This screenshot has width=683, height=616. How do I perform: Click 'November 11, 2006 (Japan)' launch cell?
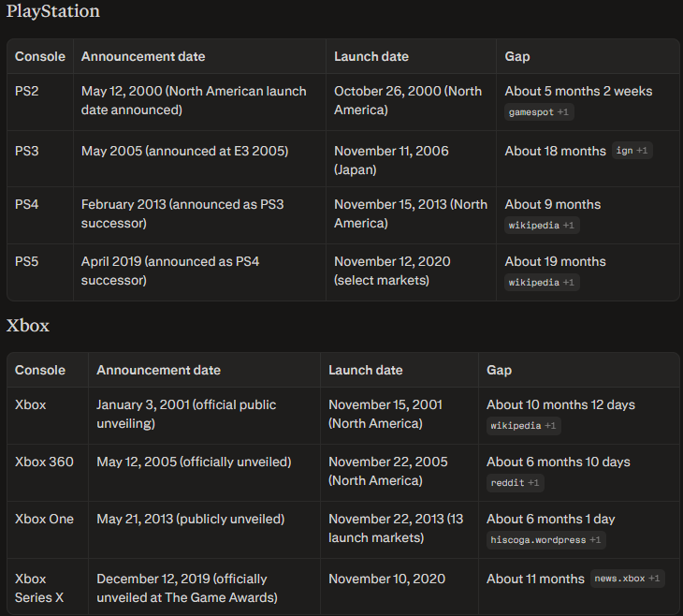coord(411,159)
